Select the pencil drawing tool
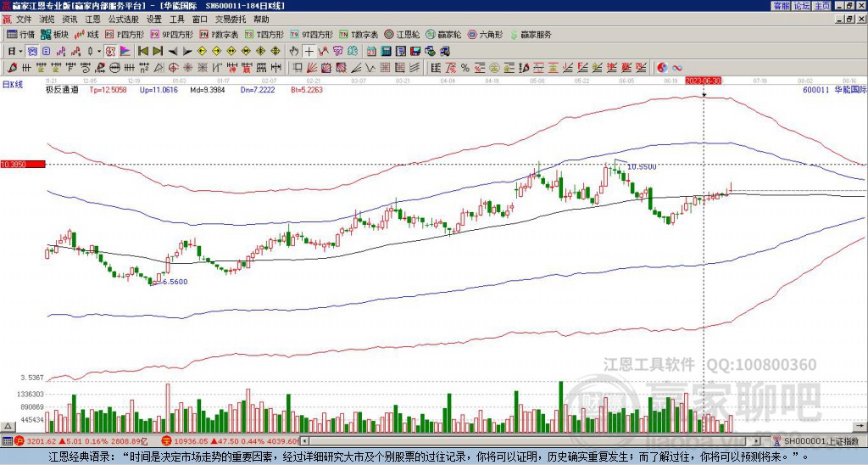This screenshot has height=465, width=868. [13, 68]
